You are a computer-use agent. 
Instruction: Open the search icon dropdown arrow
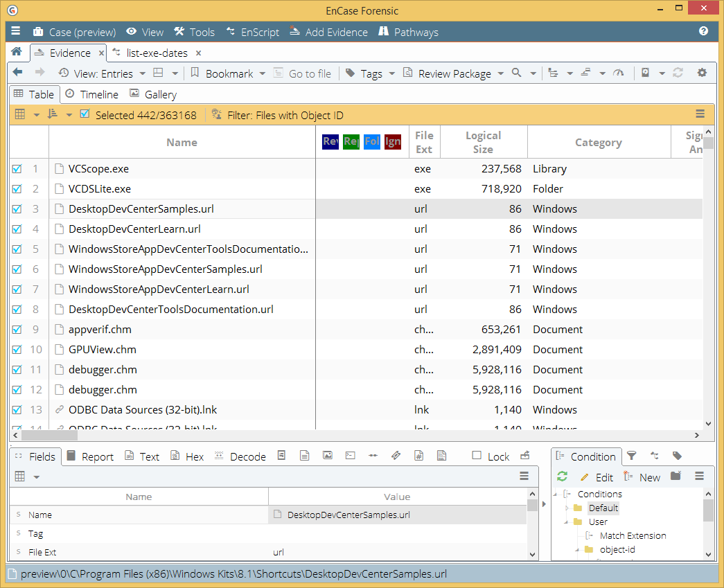coord(533,73)
